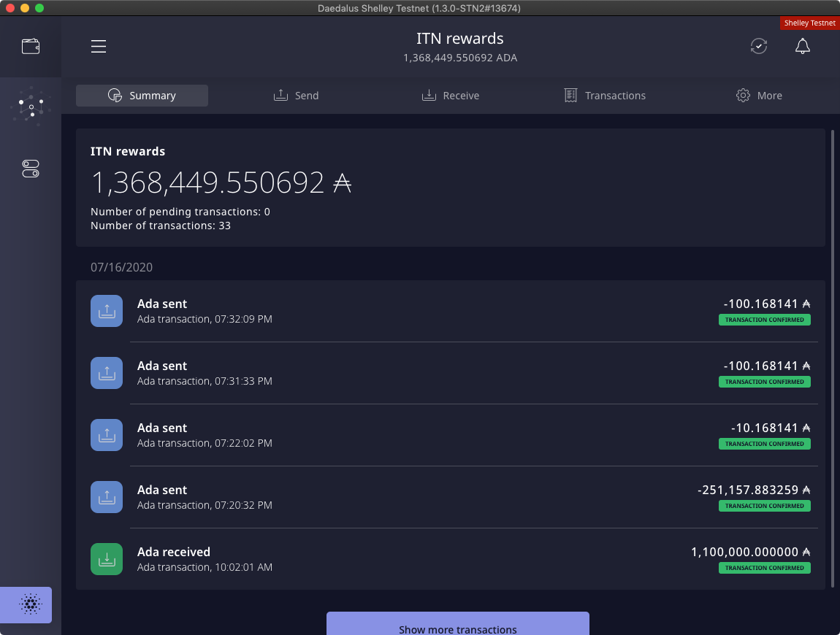Click the vertical scrollbar on the right

coord(833,358)
